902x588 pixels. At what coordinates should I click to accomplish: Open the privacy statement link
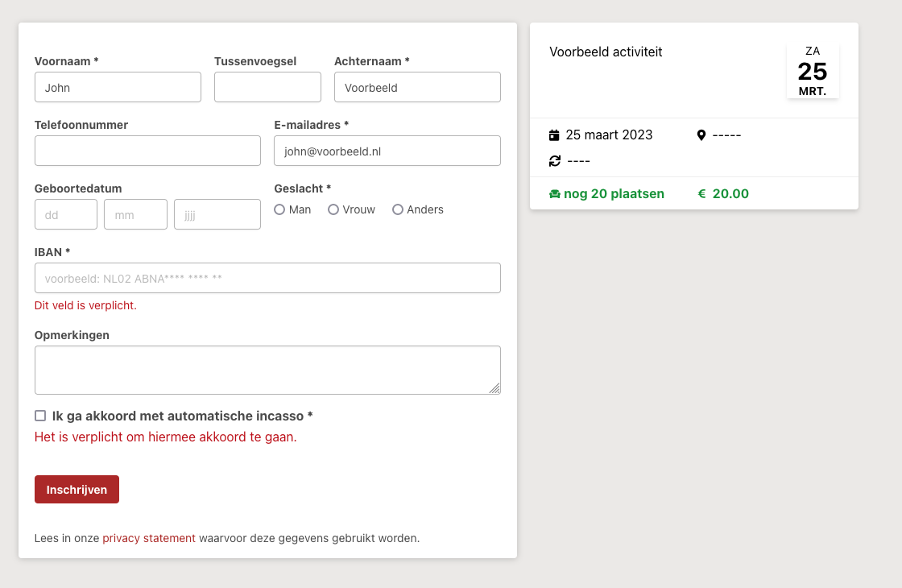pyautogui.click(x=149, y=538)
